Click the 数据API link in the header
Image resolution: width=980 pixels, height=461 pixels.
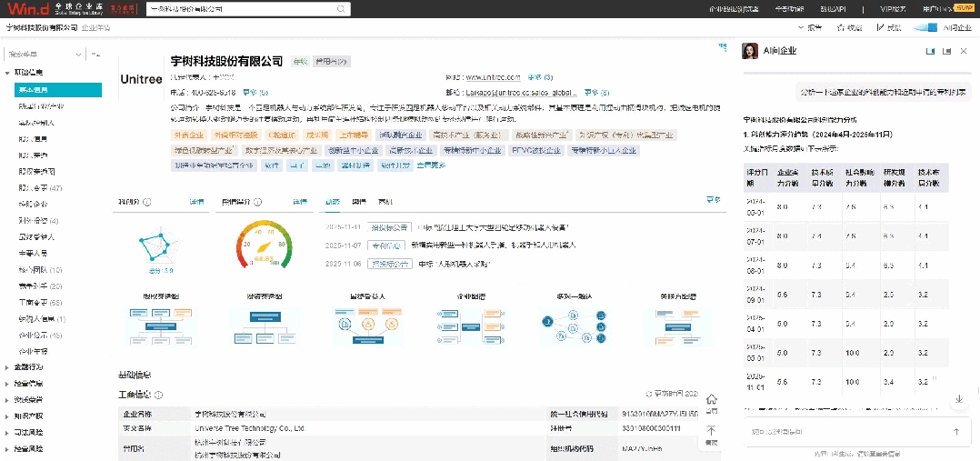[x=832, y=9]
